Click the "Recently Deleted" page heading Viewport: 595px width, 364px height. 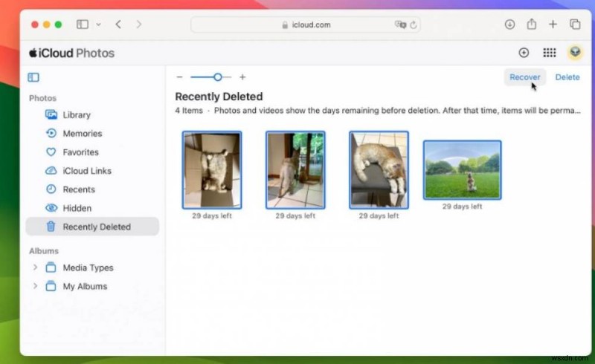tap(219, 97)
